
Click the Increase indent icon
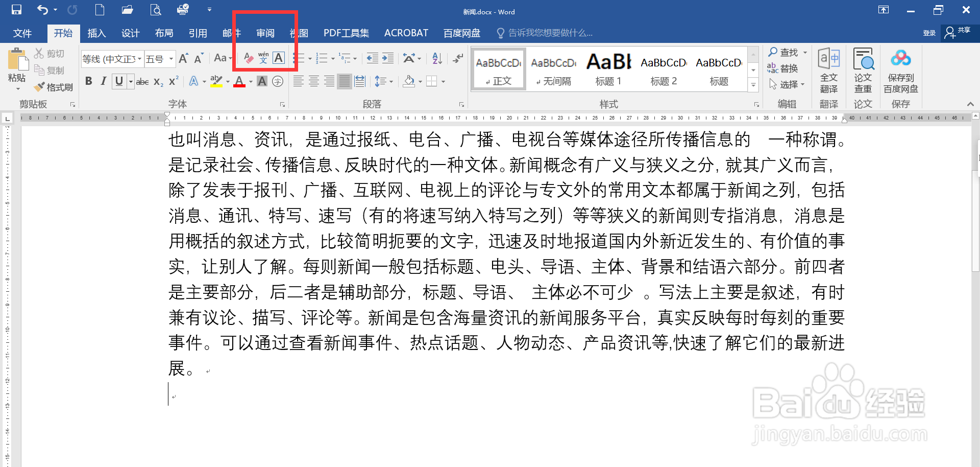(388, 58)
